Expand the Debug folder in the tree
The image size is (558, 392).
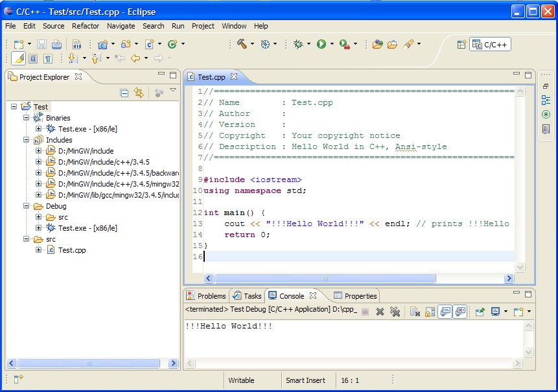coord(25,206)
